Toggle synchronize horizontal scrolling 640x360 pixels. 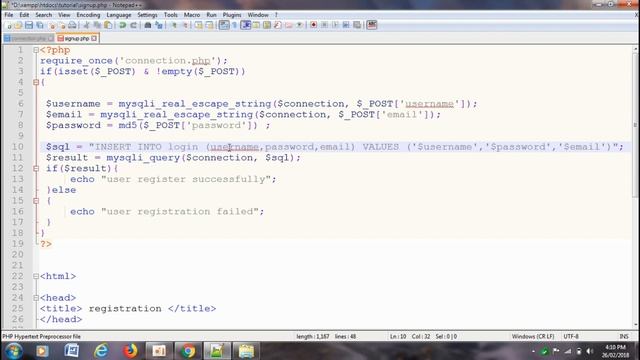(209, 25)
